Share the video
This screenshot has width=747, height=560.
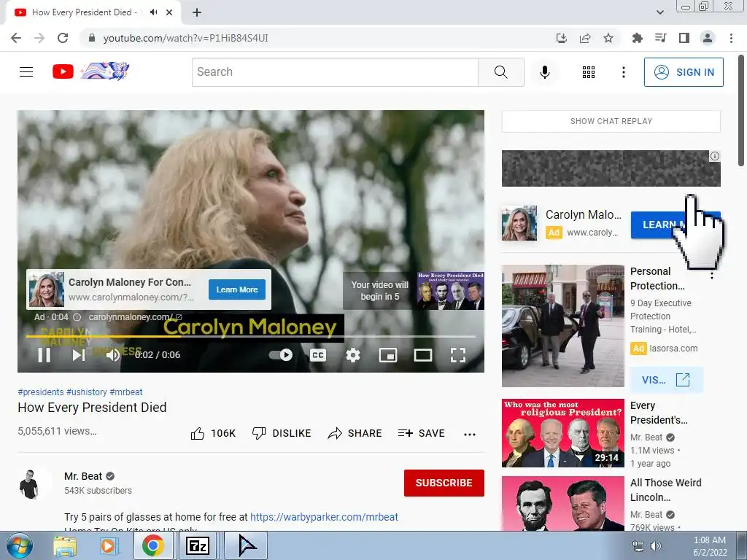coord(355,433)
